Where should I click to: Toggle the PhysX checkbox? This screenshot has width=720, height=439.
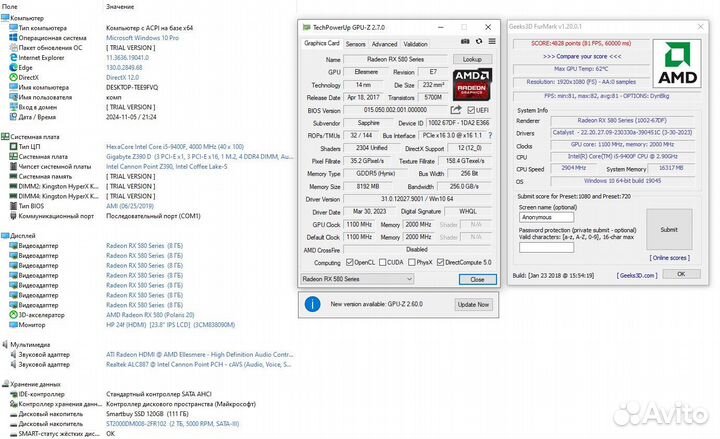pos(411,262)
